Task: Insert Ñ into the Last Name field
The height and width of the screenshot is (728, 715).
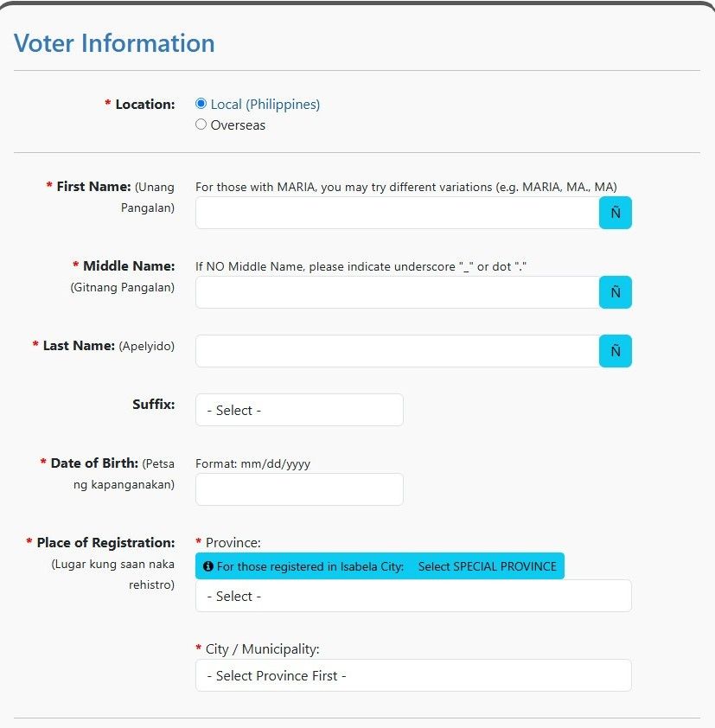Action: click(x=616, y=351)
